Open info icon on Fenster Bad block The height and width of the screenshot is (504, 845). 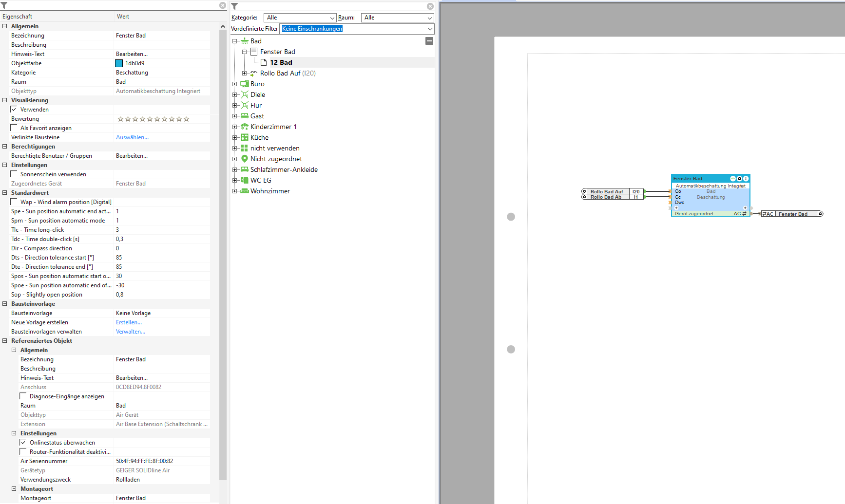click(x=746, y=179)
